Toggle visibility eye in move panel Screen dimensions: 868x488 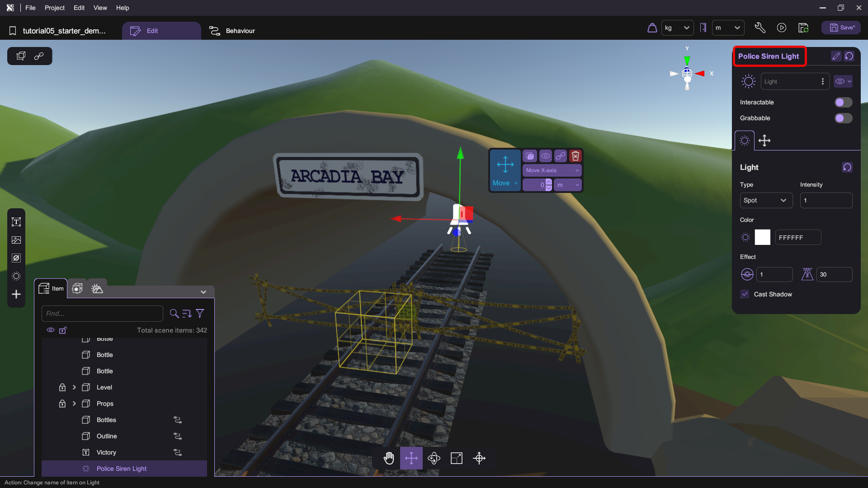[546, 156]
